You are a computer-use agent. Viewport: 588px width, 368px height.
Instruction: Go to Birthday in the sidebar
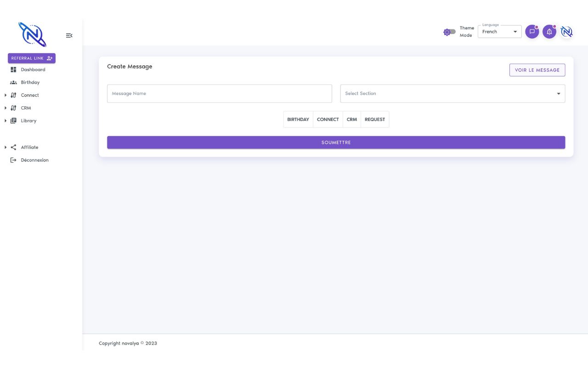click(x=30, y=82)
